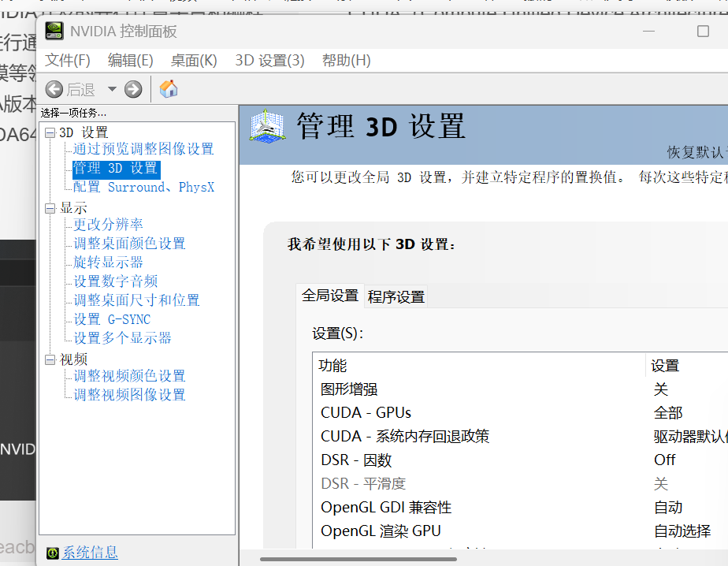The width and height of the screenshot is (728, 566).
Task: Click the Off value for DSR - 因数
Action: click(664, 460)
